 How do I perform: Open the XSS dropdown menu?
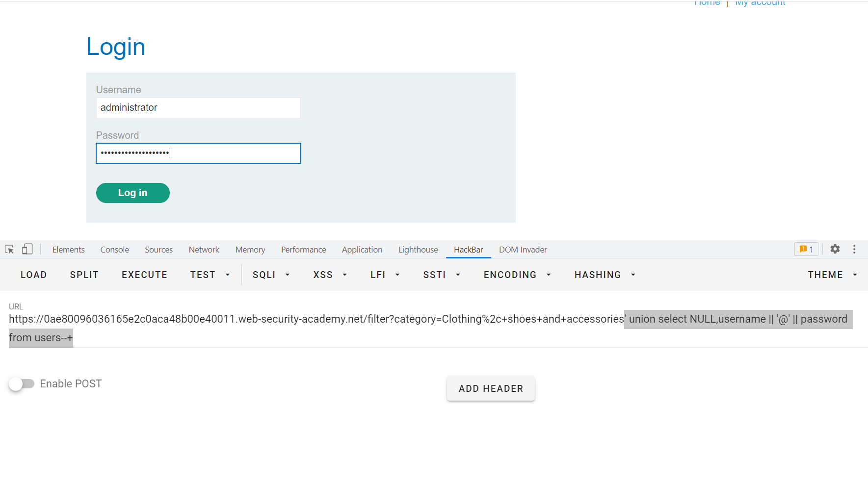(x=330, y=275)
